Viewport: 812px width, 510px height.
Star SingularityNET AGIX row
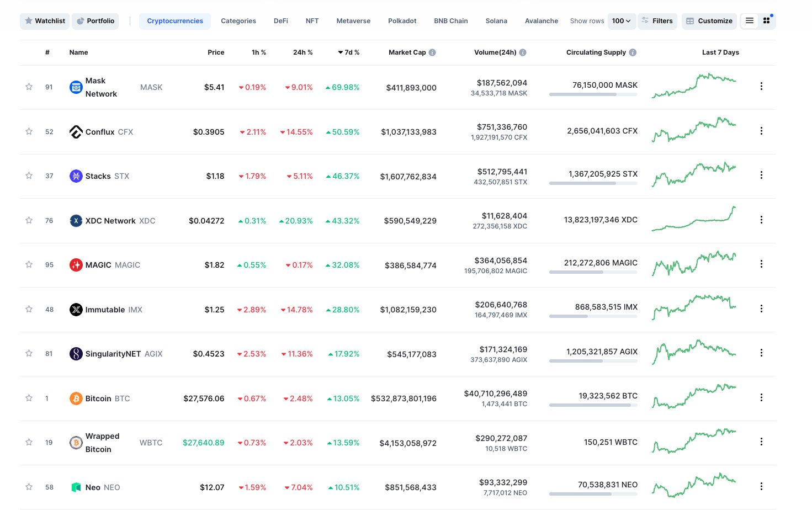coord(29,353)
